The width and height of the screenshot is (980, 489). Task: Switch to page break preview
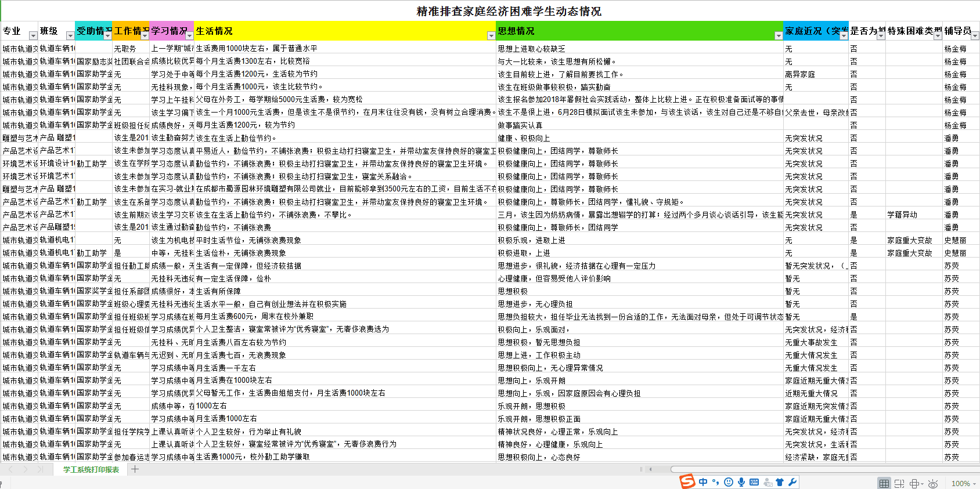(899, 483)
